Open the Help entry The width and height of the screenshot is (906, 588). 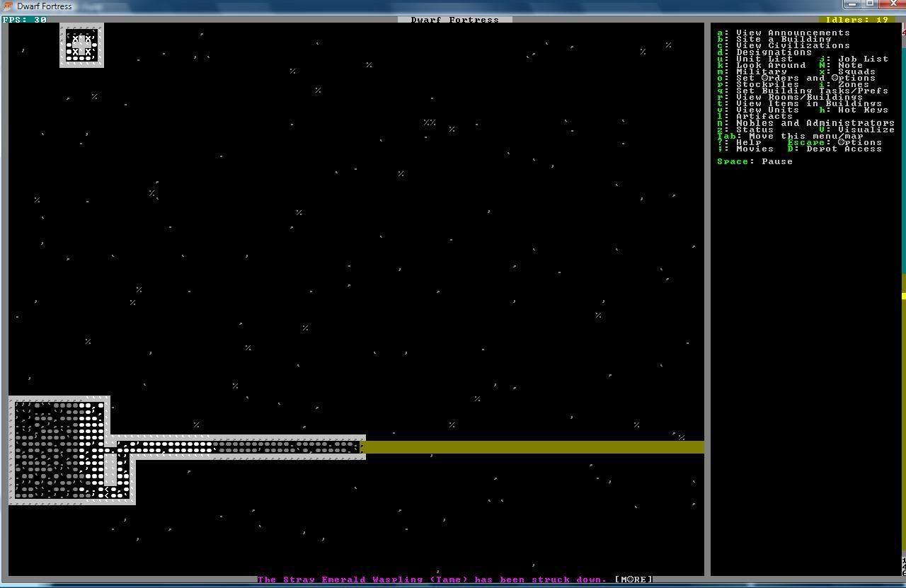pos(739,142)
